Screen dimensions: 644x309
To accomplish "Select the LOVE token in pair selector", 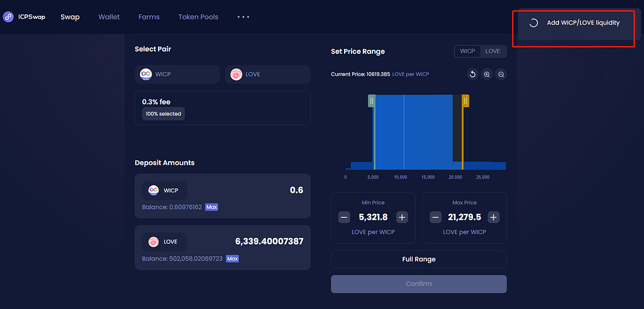I will tap(268, 74).
